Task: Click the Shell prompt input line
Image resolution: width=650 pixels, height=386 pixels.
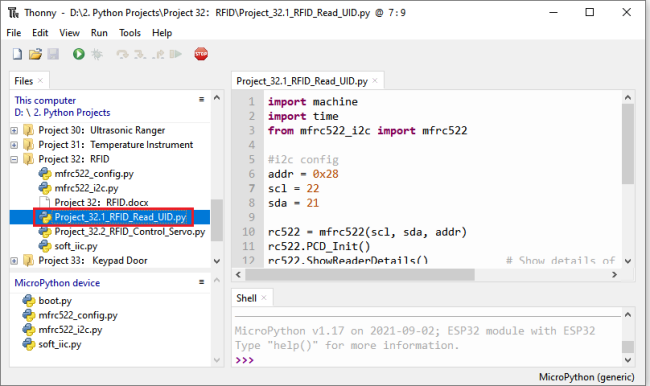Action: coord(427,360)
